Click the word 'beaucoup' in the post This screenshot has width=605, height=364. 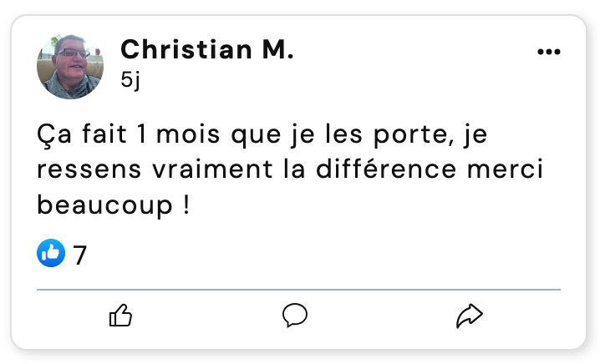pos(104,205)
